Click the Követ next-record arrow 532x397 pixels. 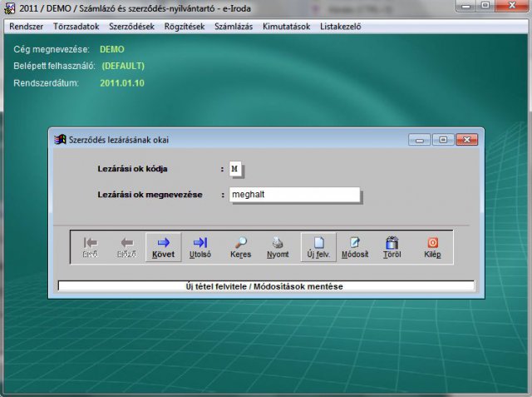[x=163, y=246]
